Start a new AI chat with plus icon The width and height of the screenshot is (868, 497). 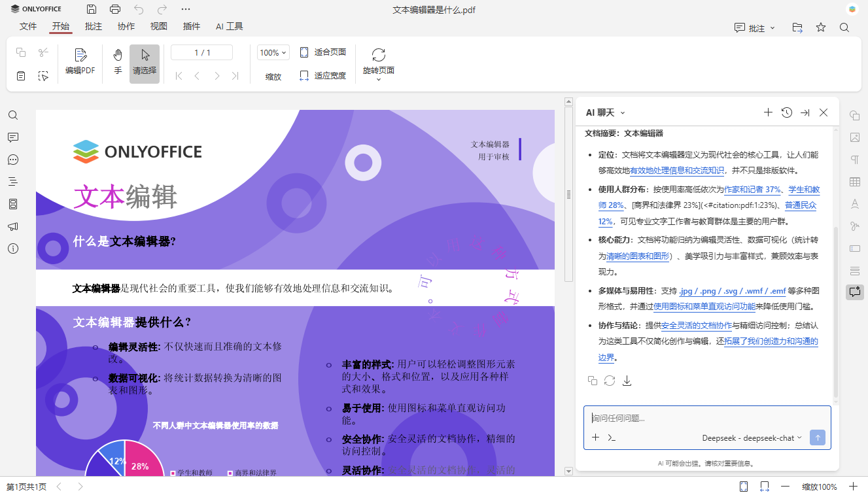coord(768,112)
